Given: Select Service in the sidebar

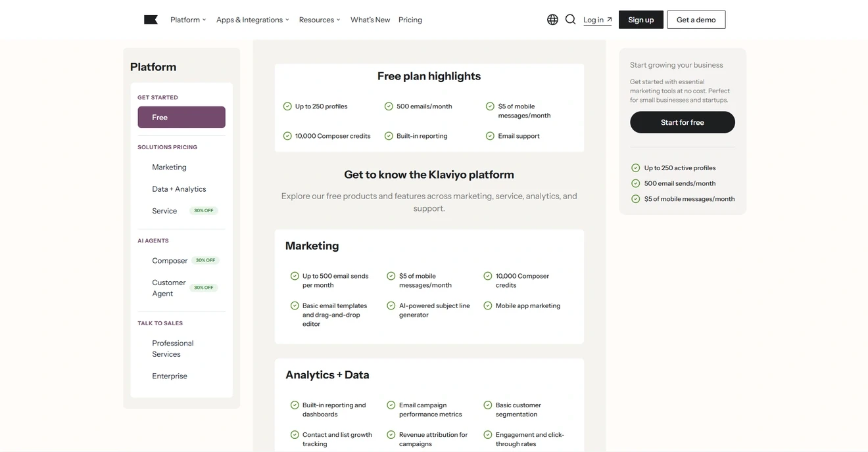Looking at the screenshot, I should [164, 211].
